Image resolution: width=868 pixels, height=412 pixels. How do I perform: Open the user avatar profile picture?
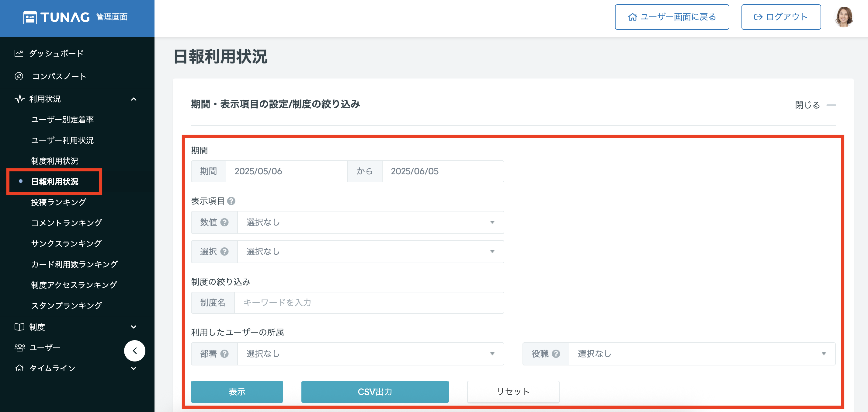pos(844,17)
